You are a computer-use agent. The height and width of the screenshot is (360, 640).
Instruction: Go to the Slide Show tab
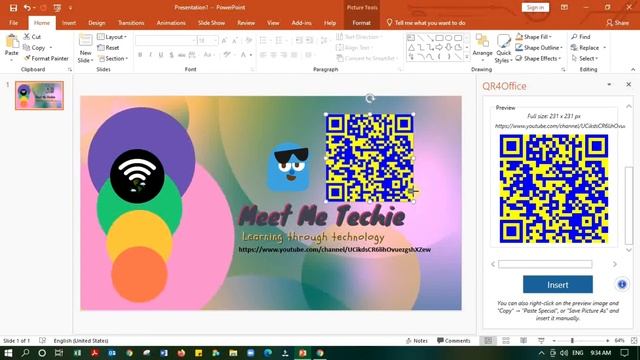point(211,23)
